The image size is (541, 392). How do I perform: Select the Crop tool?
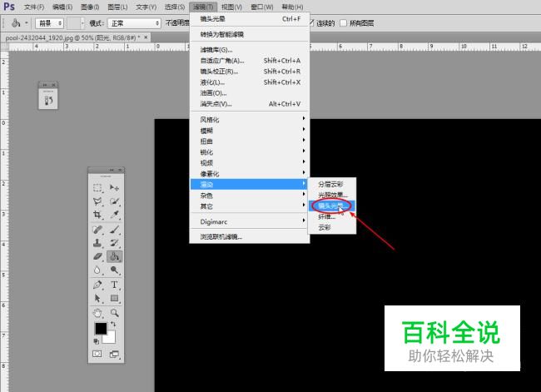tap(97, 215)
